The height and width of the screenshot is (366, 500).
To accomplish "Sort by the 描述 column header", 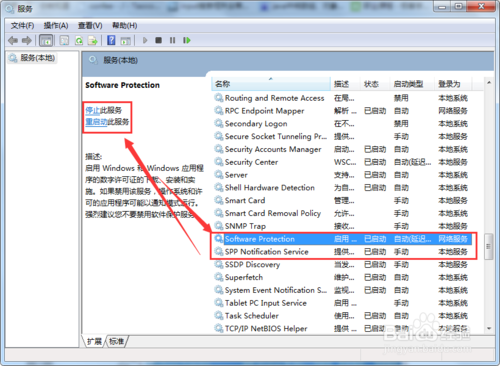I will 346,84.
